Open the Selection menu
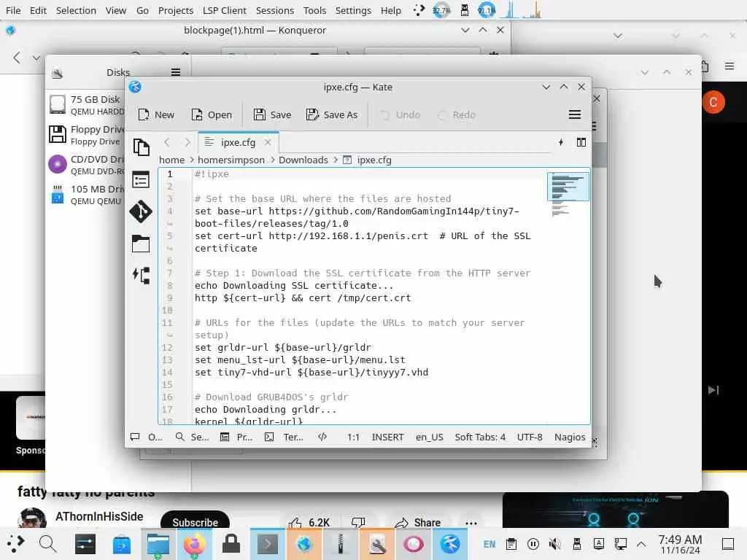 76,10
